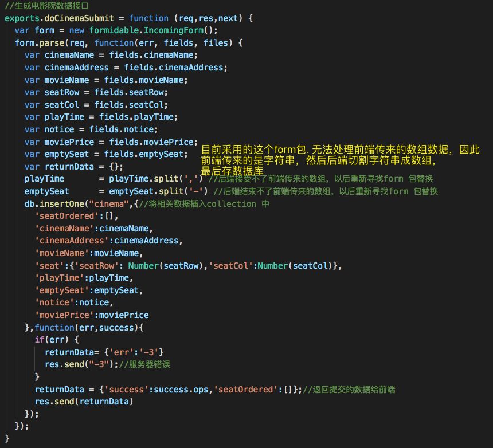Screen dimensions: 493x448
Task: Click 'var seatRow = fields.seatRow;' line
Action: click(96, 92)
